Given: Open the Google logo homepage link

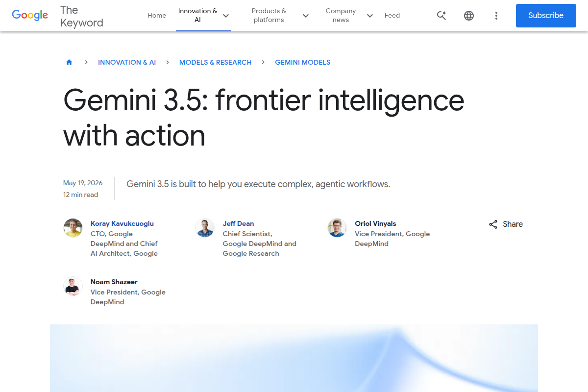Looking at the screenshot, I should 30,15.
